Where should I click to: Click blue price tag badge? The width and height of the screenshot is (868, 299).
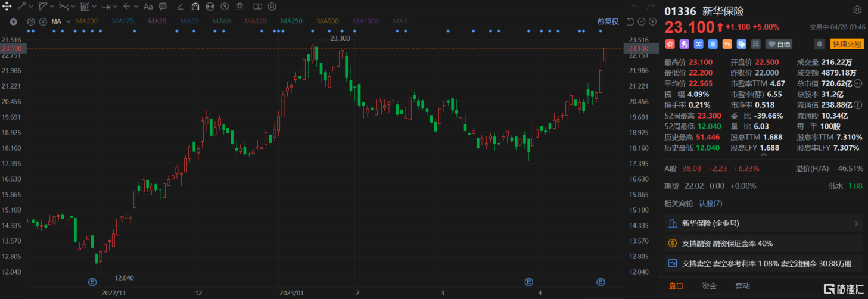coord(741,44)
